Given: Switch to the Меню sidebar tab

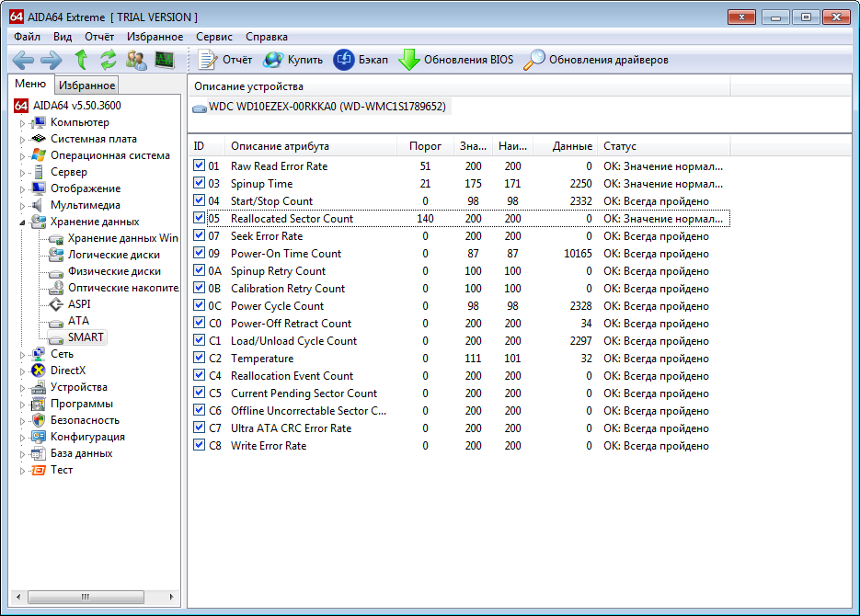Looking at the screenshot, I should pos(30,84).
